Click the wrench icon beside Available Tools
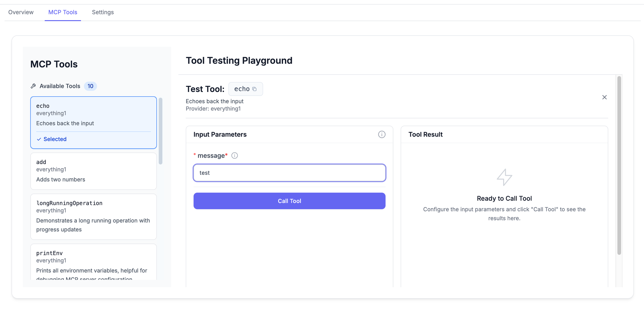The width and height of the screenshot is (644, 311). click(x=33, y=86)
